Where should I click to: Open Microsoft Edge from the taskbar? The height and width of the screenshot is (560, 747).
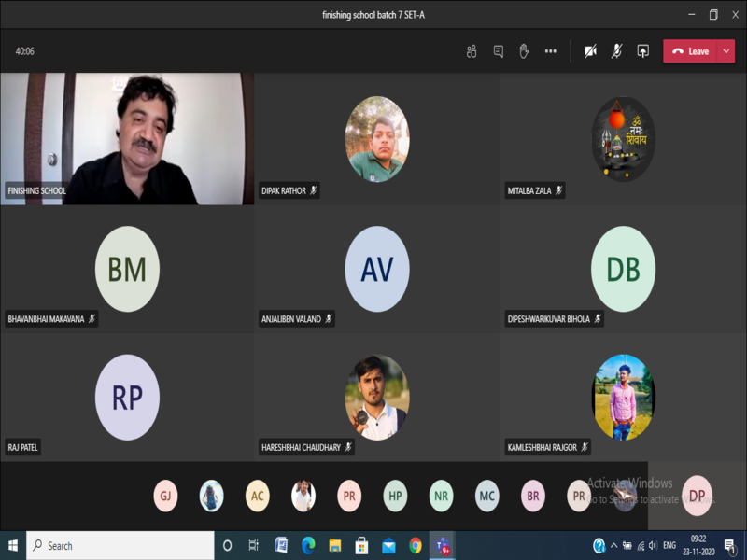[x=308, y=545]
